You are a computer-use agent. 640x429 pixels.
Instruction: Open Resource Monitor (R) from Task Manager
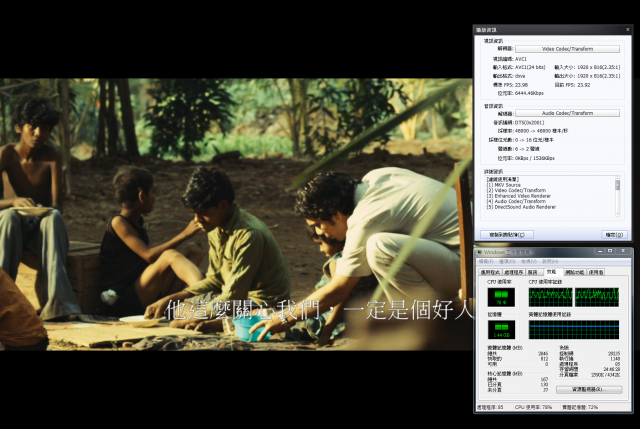point(589,390)
